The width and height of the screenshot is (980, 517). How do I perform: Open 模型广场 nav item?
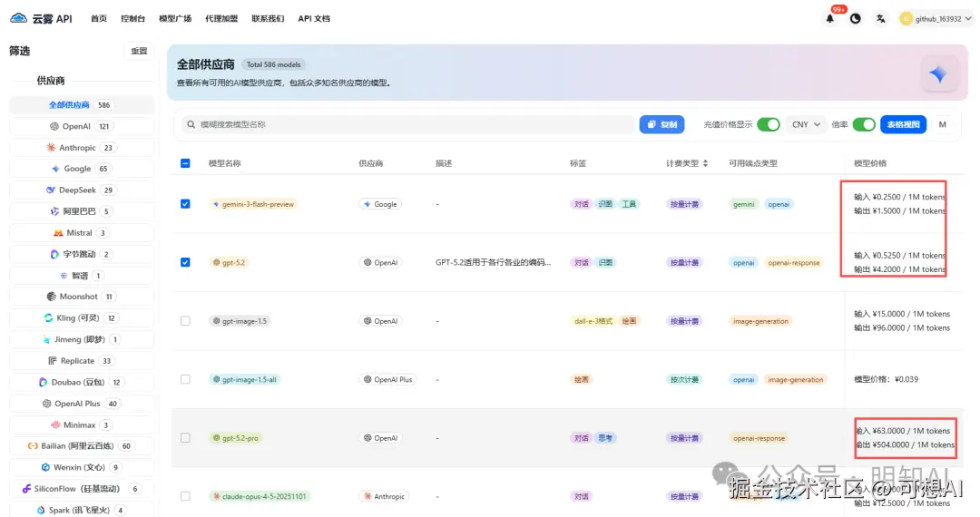tap(175, 19)
